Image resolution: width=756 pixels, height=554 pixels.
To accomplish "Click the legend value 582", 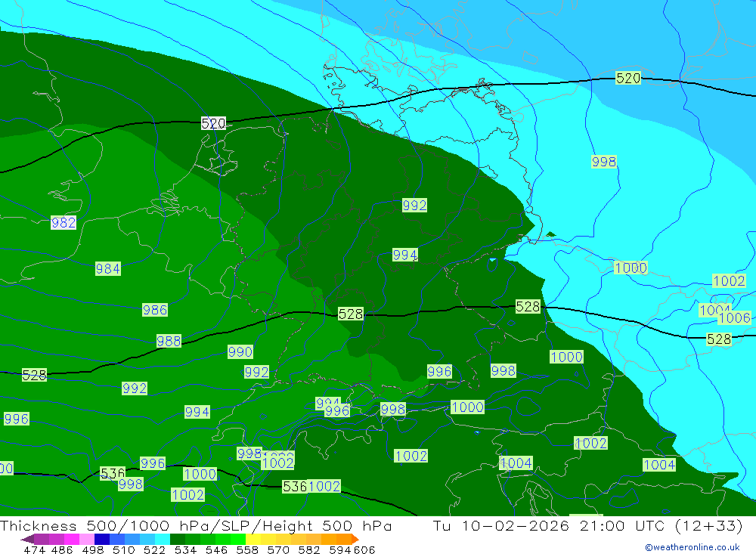I will coord(308,549).
